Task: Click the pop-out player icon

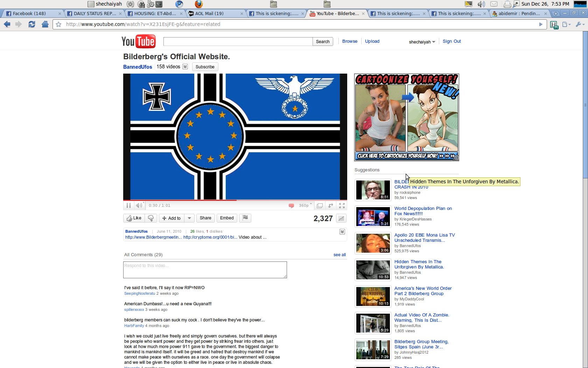Action: 331,205
